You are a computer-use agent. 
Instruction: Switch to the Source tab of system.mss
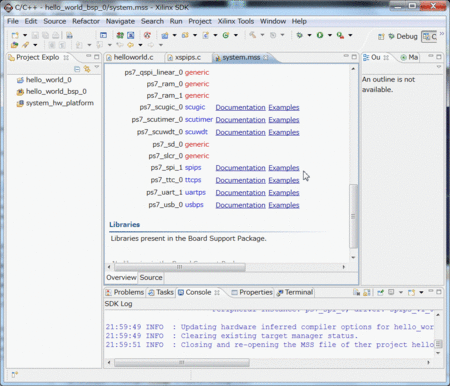coord(151,278)
